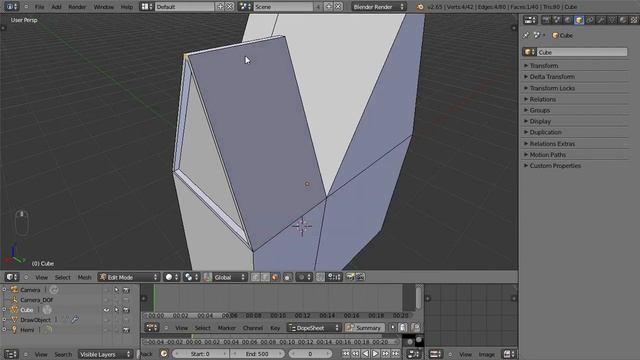Open the 3D View's Select menu
Viewport: 640px width, 360px height.
(x=62, y=278)
